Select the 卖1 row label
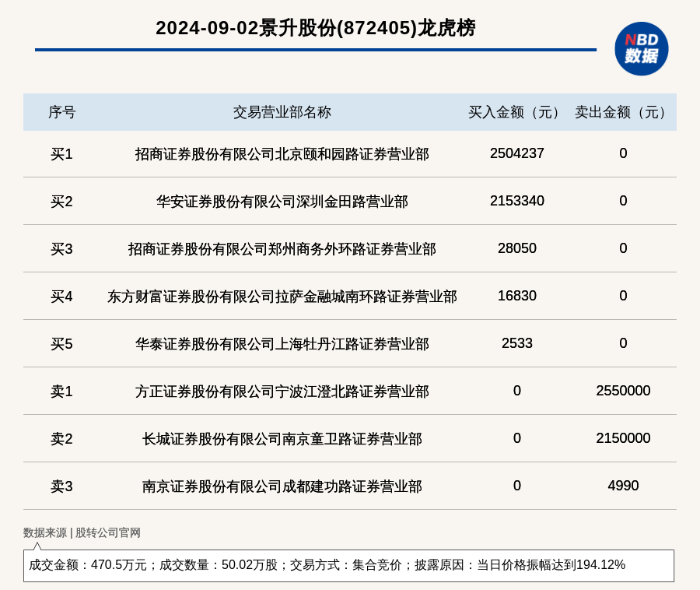Image resolution: width=700 pixels, height=590 pixels. 61,392
